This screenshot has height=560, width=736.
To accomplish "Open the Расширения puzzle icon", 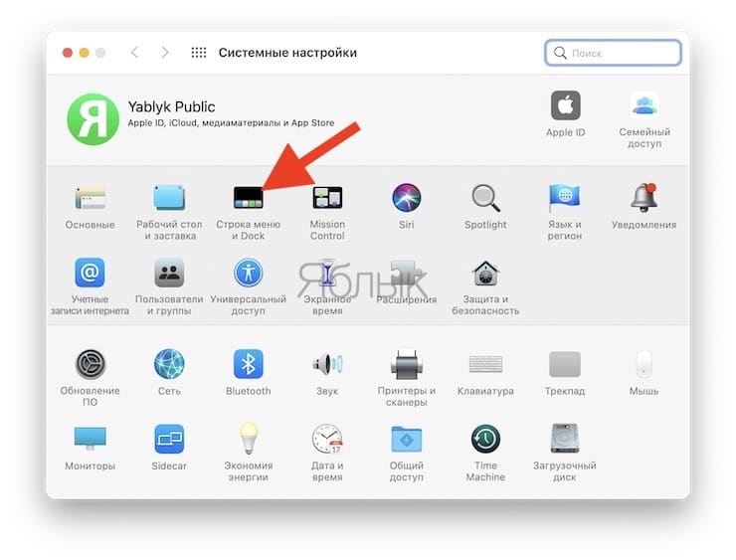I will (x=405, y=273).
